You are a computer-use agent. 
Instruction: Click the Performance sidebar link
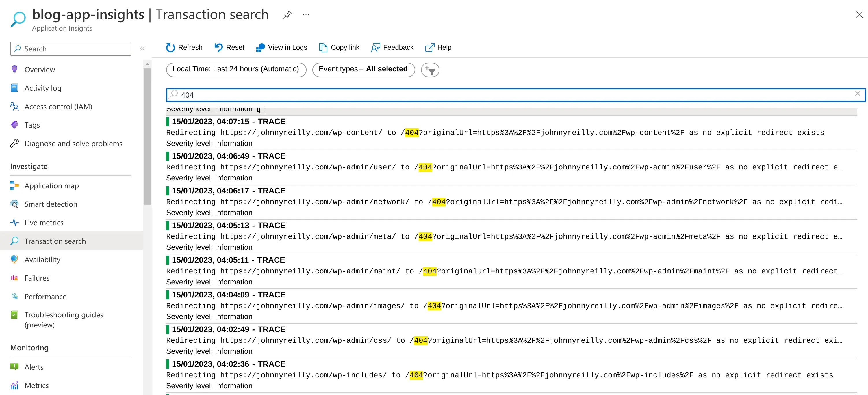click(45, 297)
